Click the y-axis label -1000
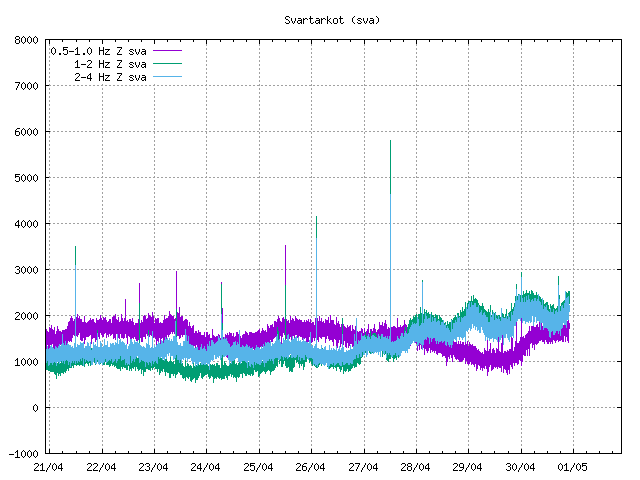640x480 pixels. click(23, 454)
